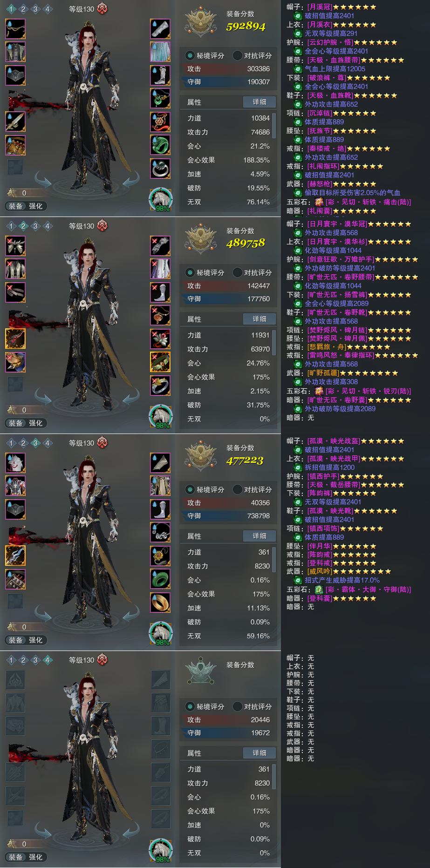Expand 详细 attributes in the second panel

coord(259,319)
